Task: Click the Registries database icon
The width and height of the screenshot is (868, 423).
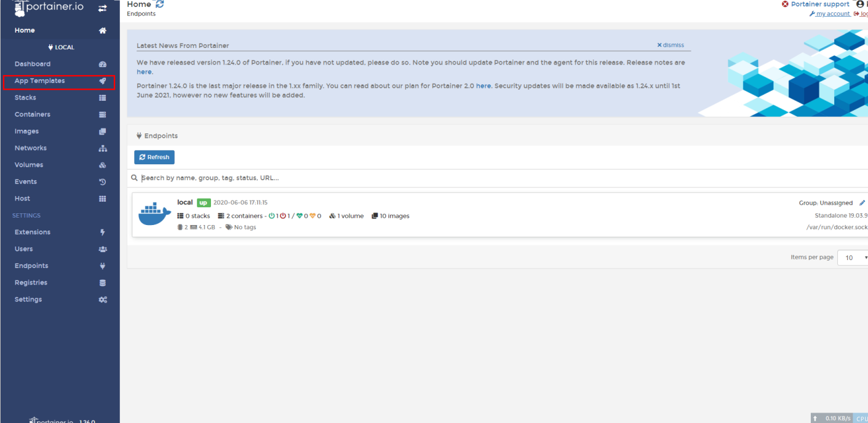Action: click(x=103, y=283)
